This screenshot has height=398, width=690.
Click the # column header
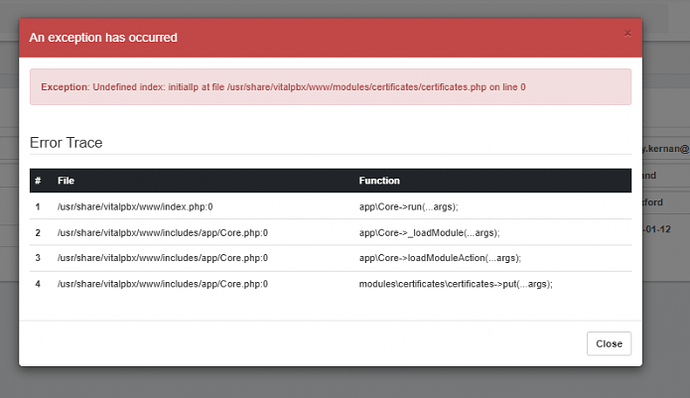click(x=38, y=181)
